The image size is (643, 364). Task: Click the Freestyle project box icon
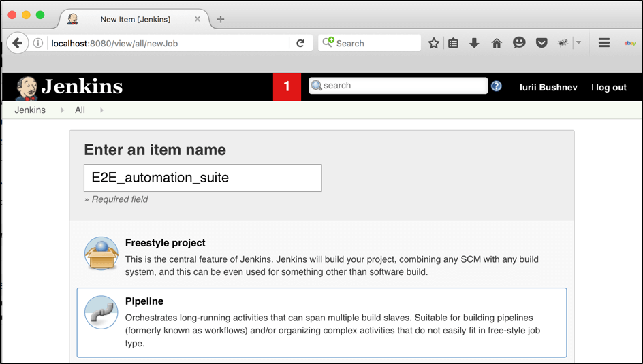(x=101, y=254)
